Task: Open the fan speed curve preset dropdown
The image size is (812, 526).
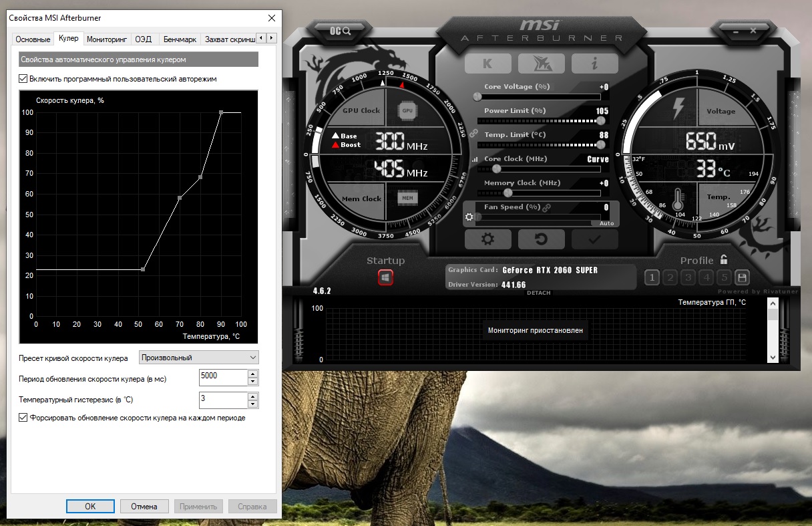Action: click(198, 358)
